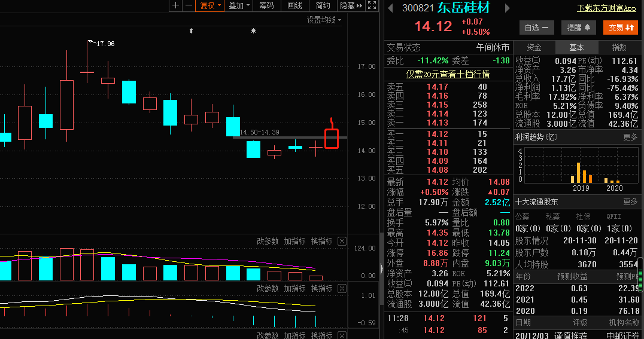The width and height of the screenshot is (644, 339).
Task: Close the second indicator panel
Action: tap(342, 289)
